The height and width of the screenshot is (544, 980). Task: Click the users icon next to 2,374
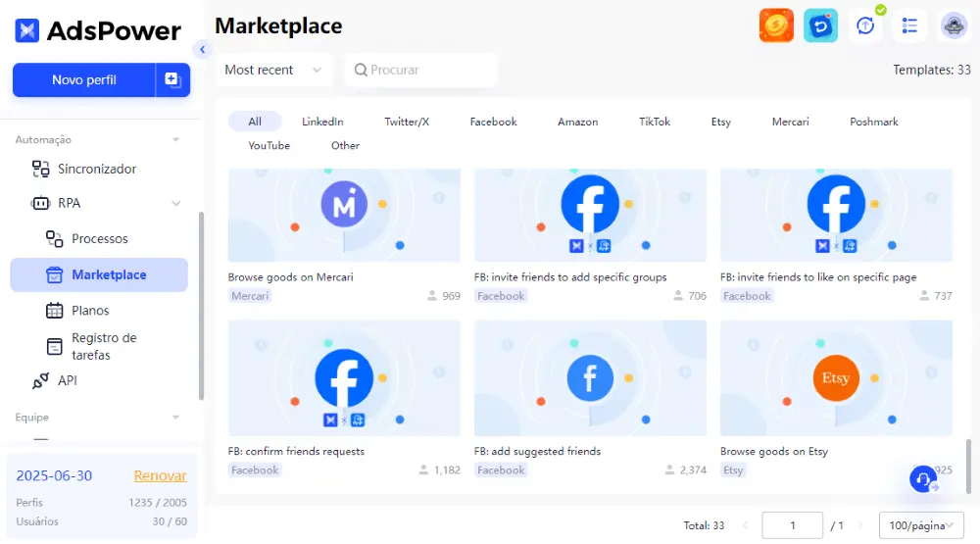[669, 470]
